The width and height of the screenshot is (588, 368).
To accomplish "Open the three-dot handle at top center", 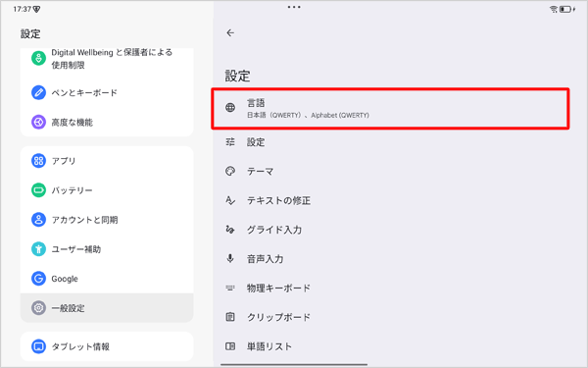I will (x=294, y=7).
